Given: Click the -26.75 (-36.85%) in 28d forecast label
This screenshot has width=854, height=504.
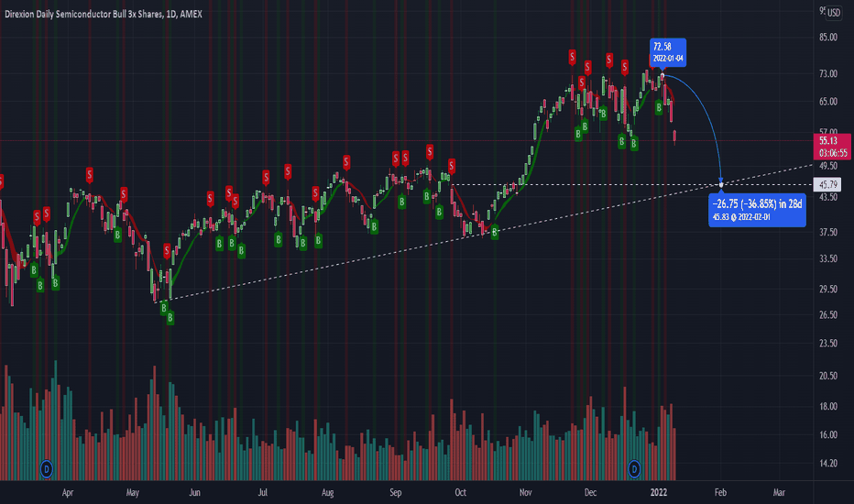Looking at the screenshot, I should pyautogui.click(x=757, y=210).
